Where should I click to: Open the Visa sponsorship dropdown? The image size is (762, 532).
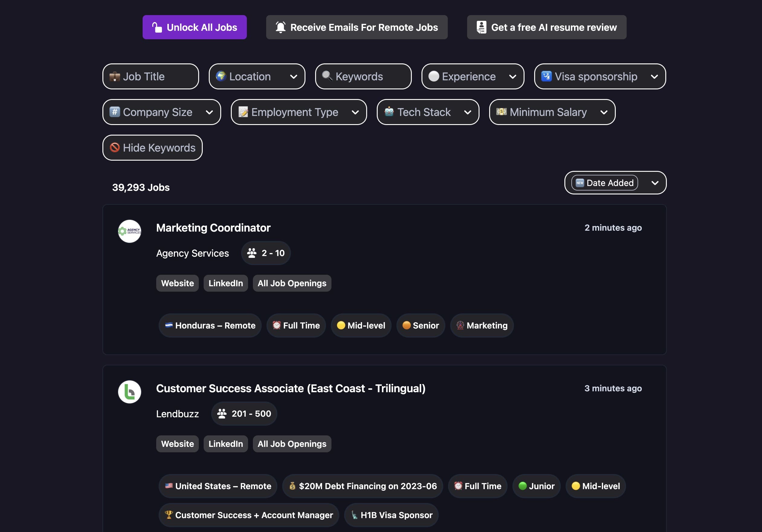click(600, 76)
